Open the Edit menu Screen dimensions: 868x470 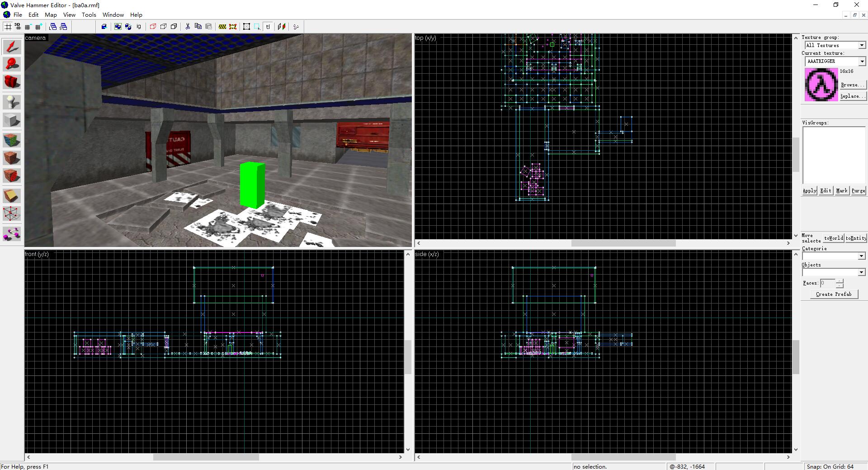tap(33, 14)
